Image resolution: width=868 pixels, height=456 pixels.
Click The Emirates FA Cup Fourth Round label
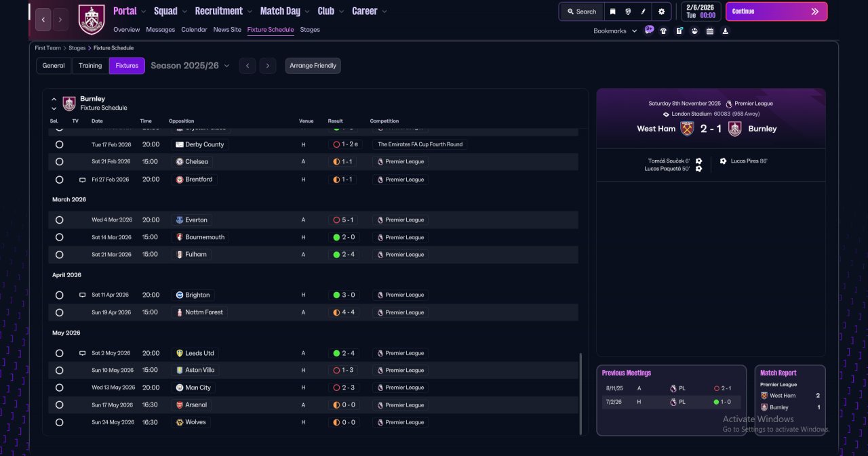click(x=420, y=144)
